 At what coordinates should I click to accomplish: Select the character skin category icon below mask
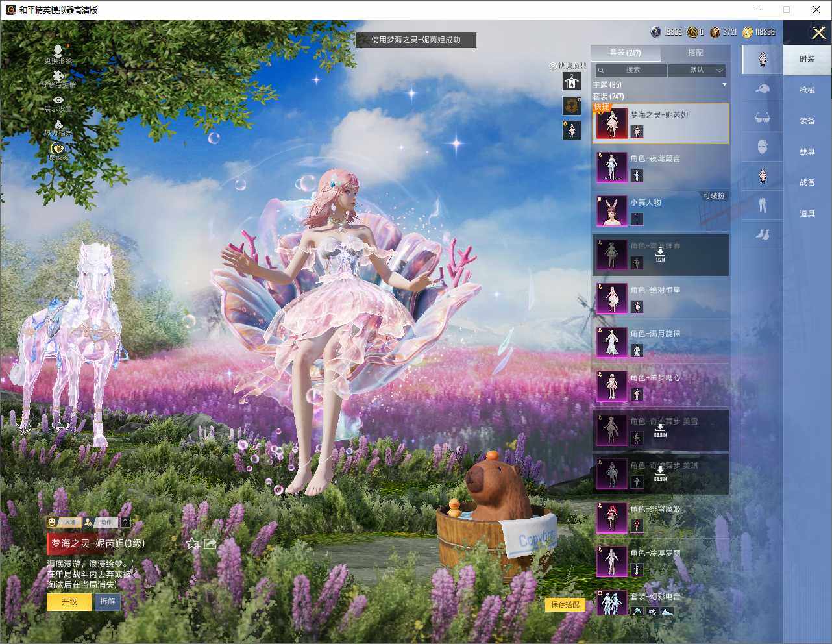[x=763, y=176]
